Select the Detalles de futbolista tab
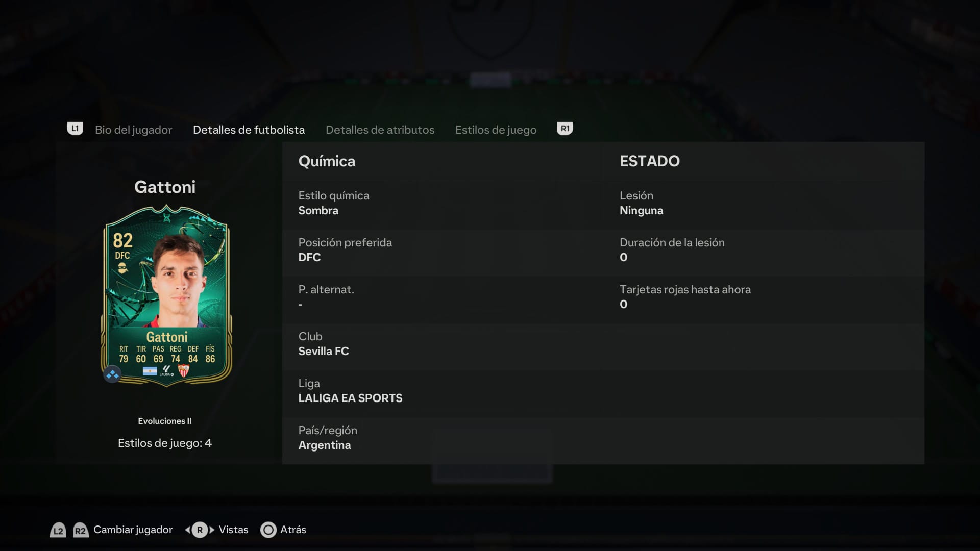 click(249, 130)
